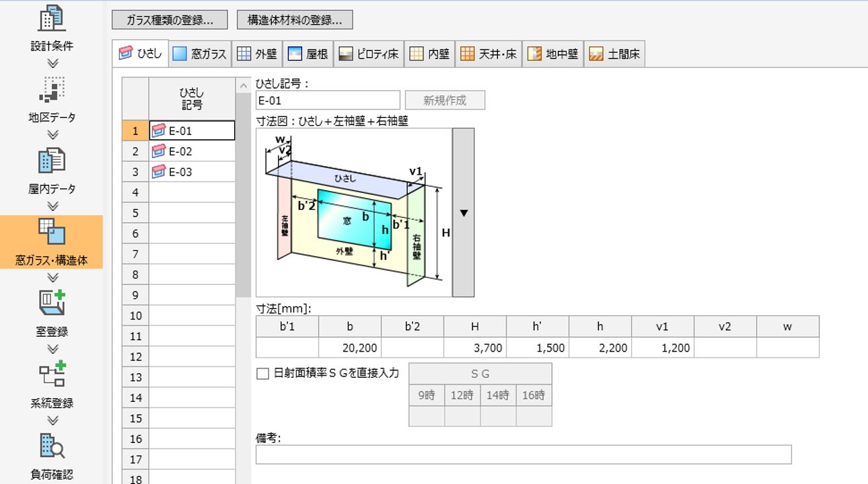Click the ガラス種類の登録 button
The image size is (868, 484).
170,20
